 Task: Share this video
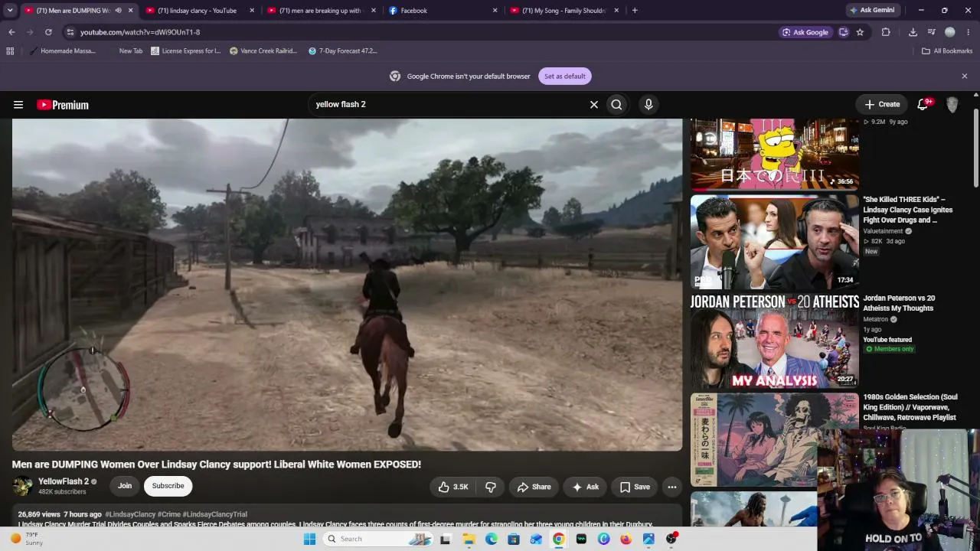click(534, 487)
